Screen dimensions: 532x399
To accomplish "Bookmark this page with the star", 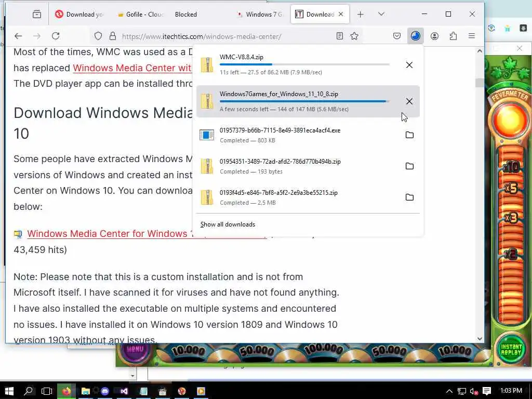I will coord(354,36).
